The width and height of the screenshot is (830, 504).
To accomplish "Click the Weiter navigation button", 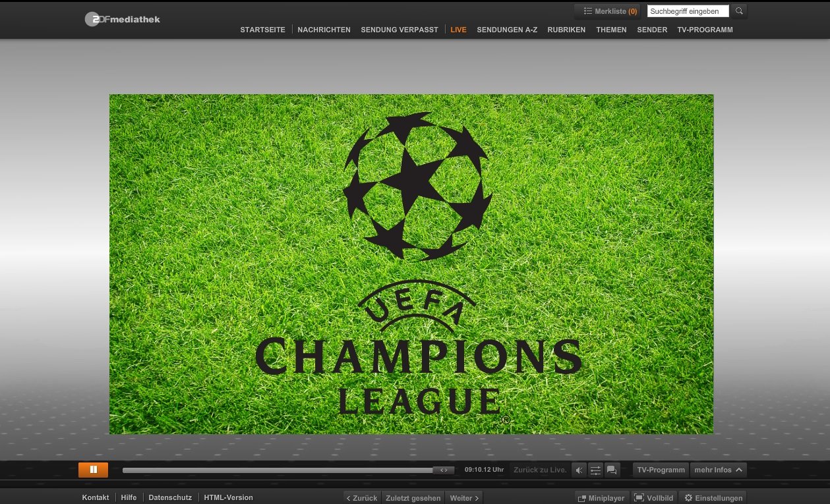I will (x=464, y=498).
